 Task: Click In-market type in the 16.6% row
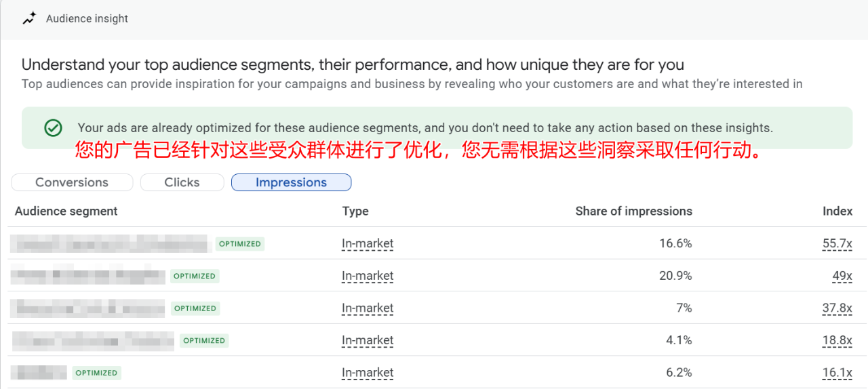click(x=368, y=243)
